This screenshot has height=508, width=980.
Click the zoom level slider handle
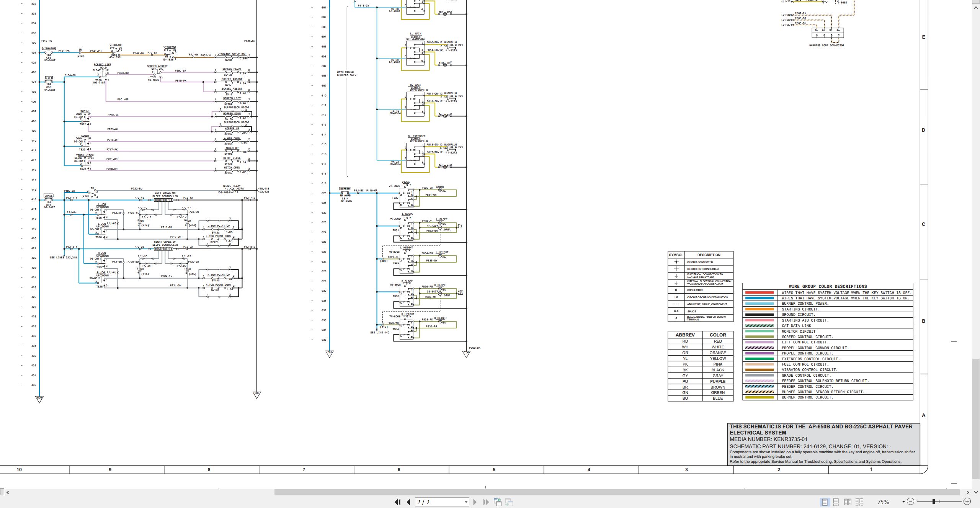(x=934, y=501)
